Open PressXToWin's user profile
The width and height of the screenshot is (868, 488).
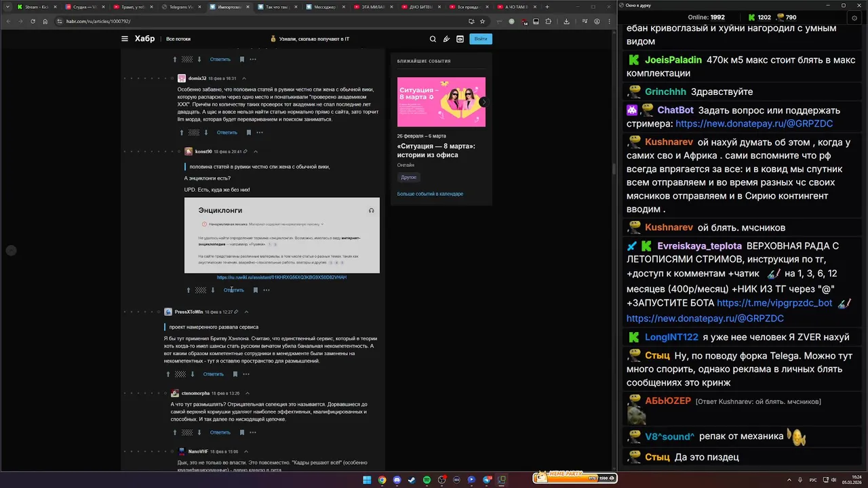(189, 312)
